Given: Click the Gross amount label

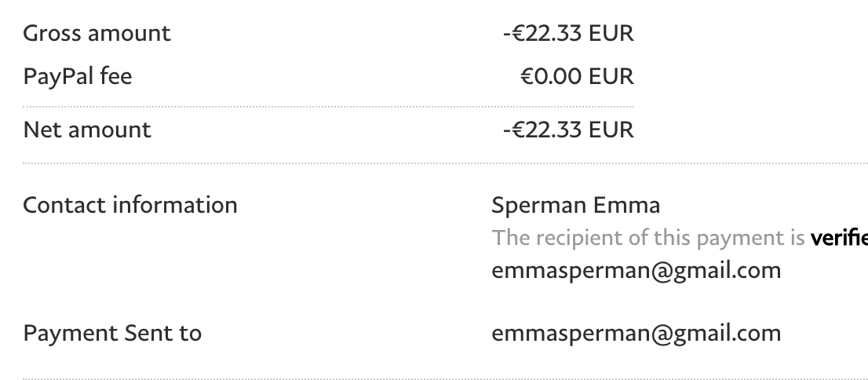Looking at the screenshot, I should pyautogui.click(x=97, y=34).
